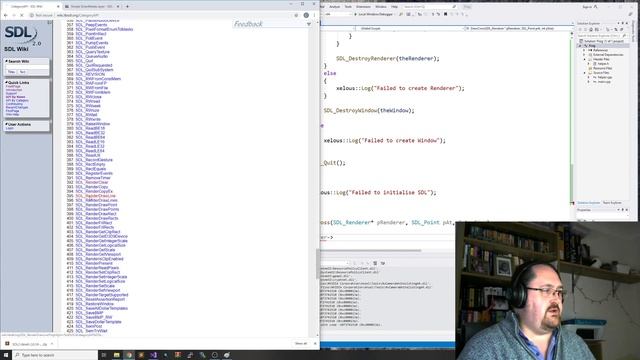Open the Chrome three-dot menu

(314, 15)
